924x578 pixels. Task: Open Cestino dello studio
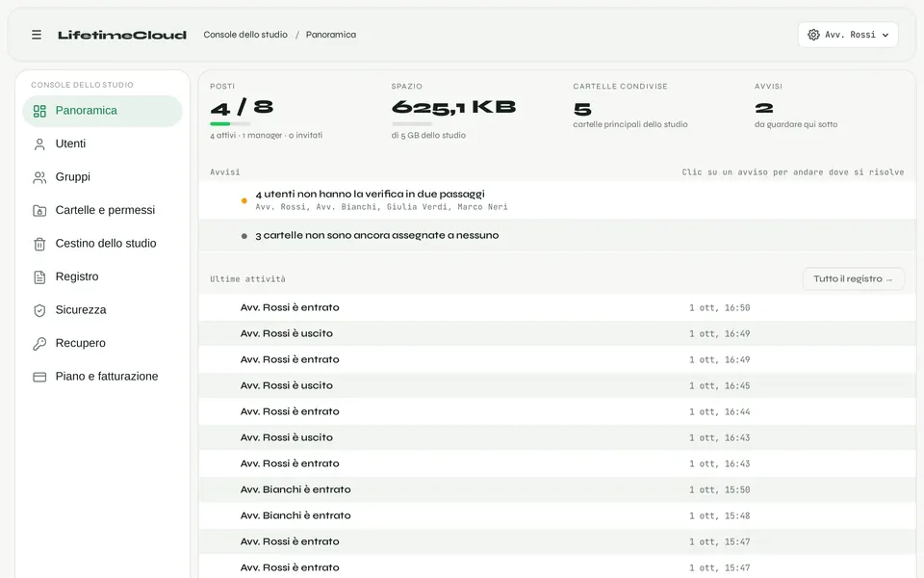tap(103, 244)
